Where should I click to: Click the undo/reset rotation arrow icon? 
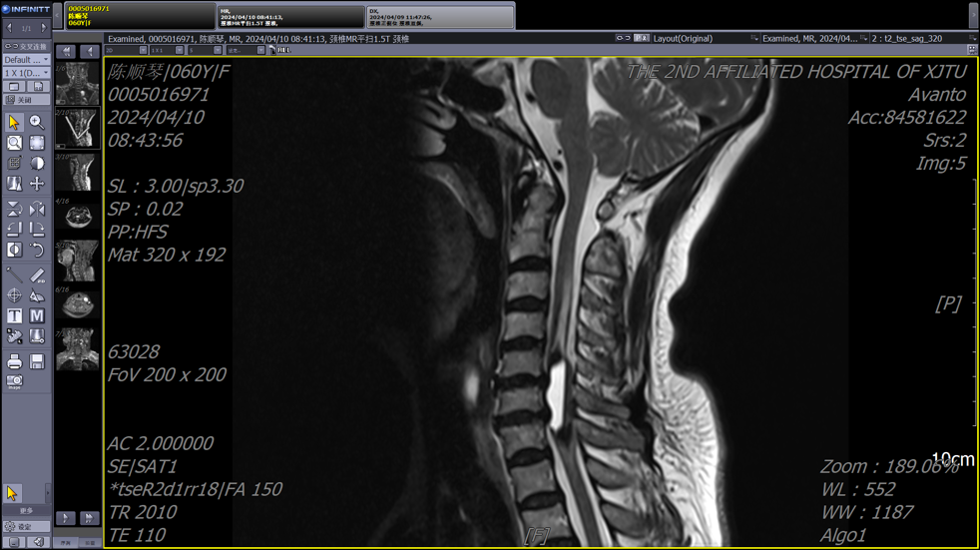tap(37, 250)
